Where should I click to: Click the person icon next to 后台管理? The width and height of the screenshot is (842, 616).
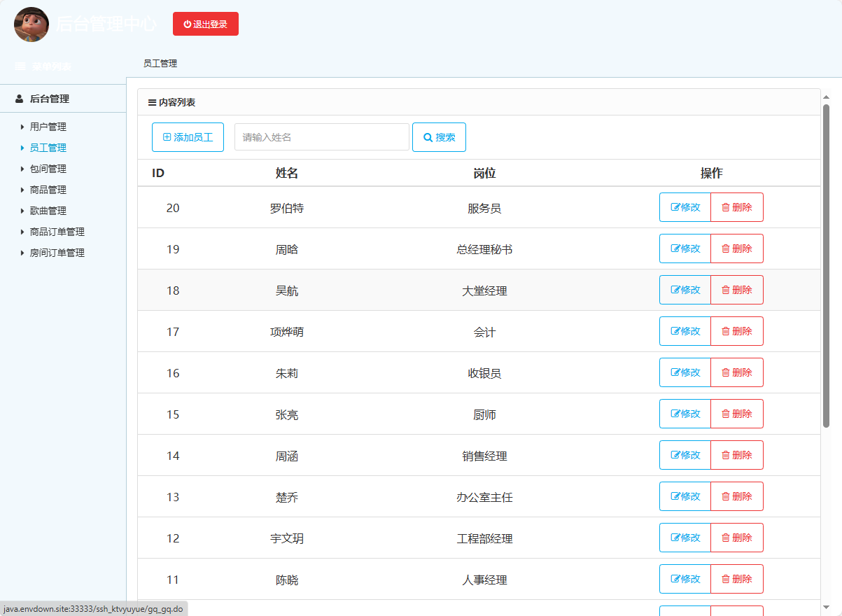click(18, 98)
